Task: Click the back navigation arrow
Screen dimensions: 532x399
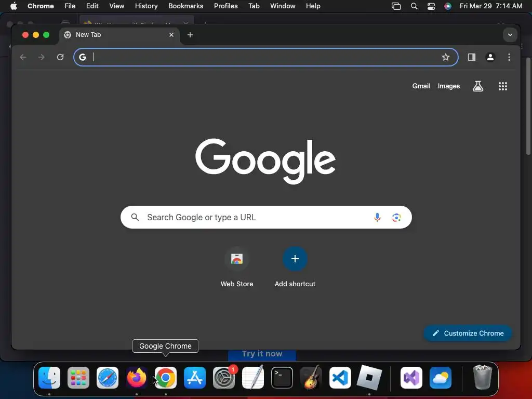Action: (23, 57)
